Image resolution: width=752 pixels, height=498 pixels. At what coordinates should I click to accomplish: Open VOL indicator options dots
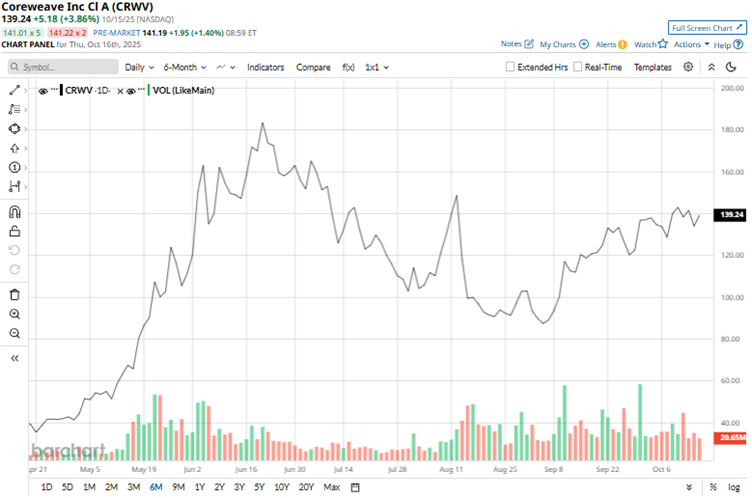[142, 90]
